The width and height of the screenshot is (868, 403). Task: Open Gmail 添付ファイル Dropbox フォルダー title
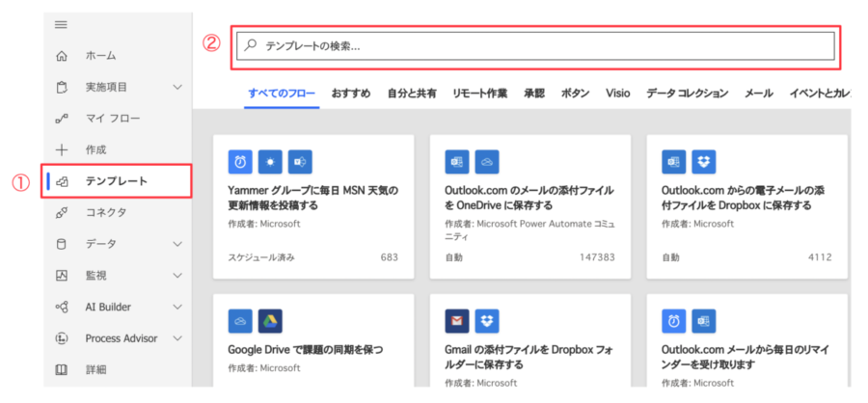point(527,357)
